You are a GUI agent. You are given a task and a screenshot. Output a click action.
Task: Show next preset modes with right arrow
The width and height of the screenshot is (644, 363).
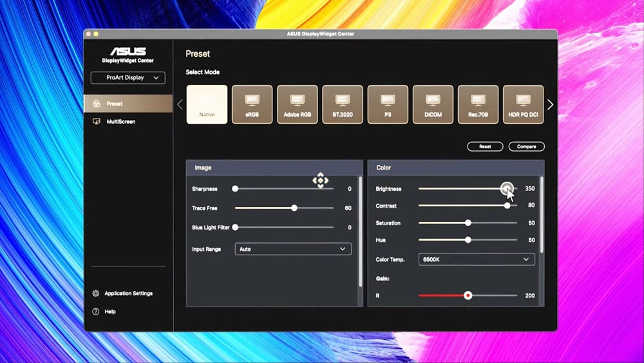(551, 104)
